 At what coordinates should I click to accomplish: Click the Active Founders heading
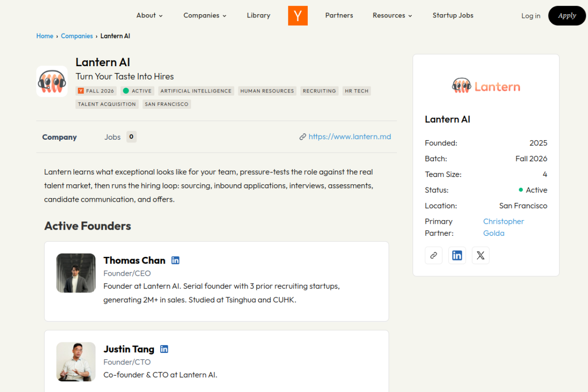click(88, 226)
